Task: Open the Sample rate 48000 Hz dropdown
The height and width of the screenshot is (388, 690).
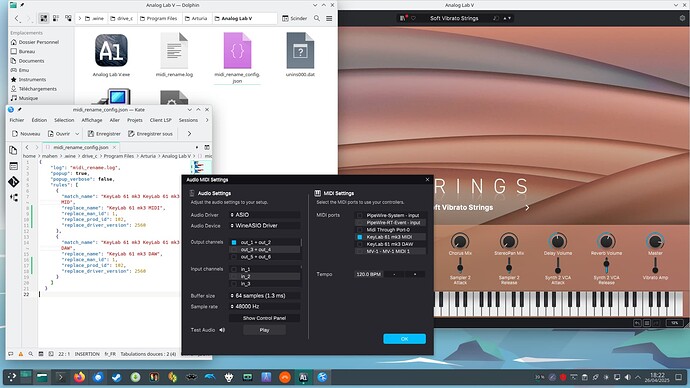Action: [264, 306]
